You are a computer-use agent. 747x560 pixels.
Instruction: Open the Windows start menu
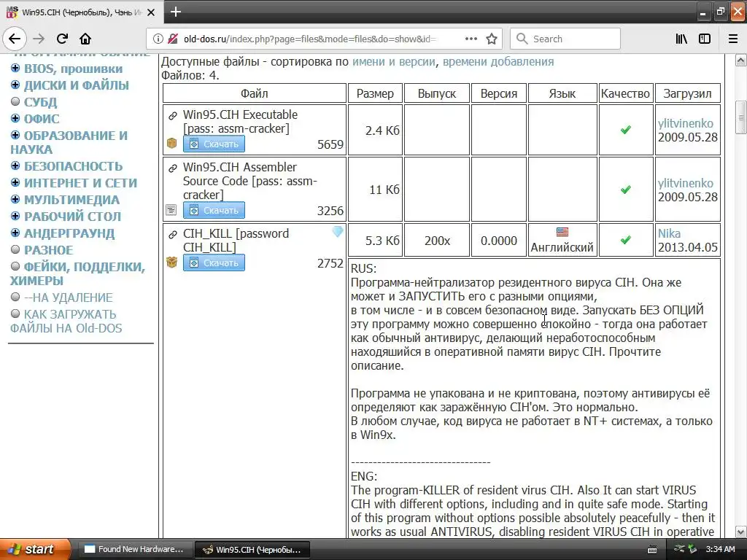tap(35, 549)
